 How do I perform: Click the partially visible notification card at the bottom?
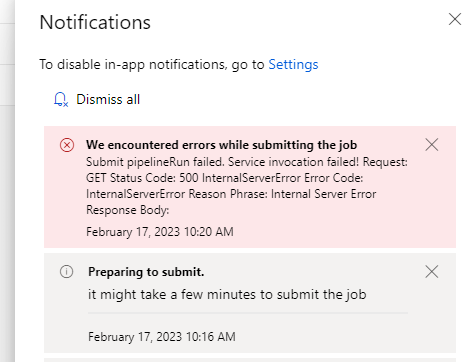[x=250, y=360]
